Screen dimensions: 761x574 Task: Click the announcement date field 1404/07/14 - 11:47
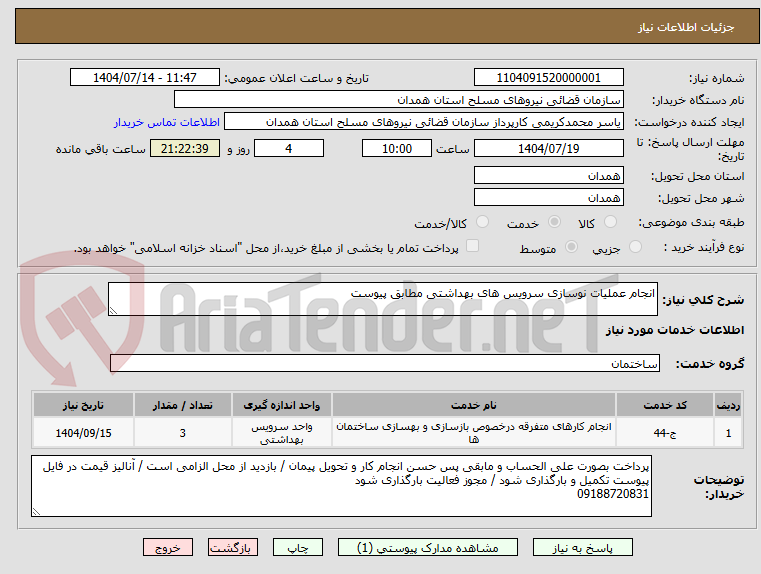pyautogui.click(x=145, y=77)
